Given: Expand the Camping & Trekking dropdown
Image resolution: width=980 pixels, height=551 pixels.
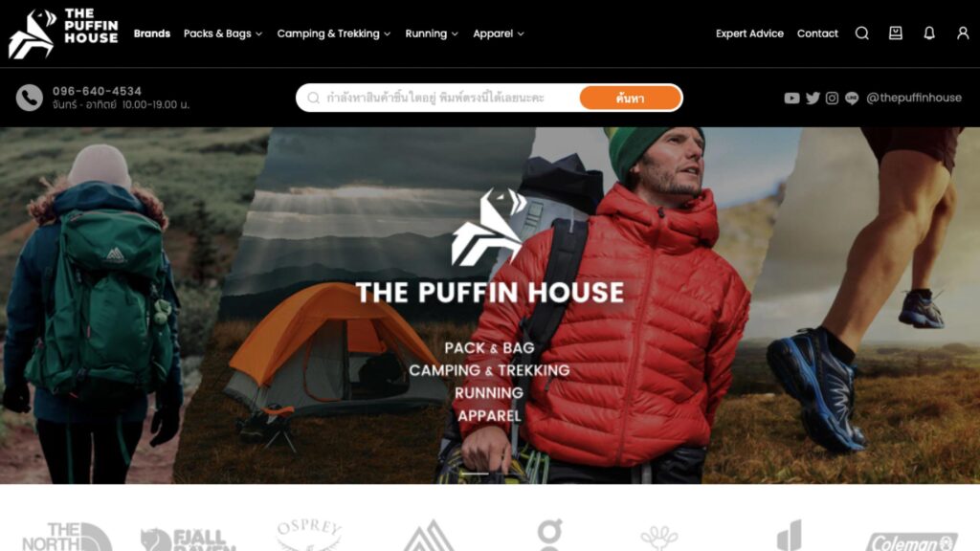Looking at the screenshot, I should [334, 33].
